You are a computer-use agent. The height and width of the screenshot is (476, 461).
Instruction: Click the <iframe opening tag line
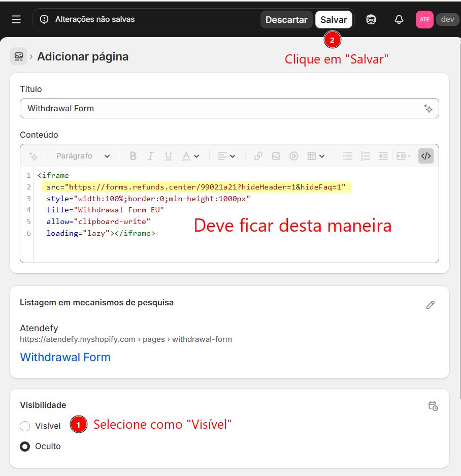(x=53, y=175)
